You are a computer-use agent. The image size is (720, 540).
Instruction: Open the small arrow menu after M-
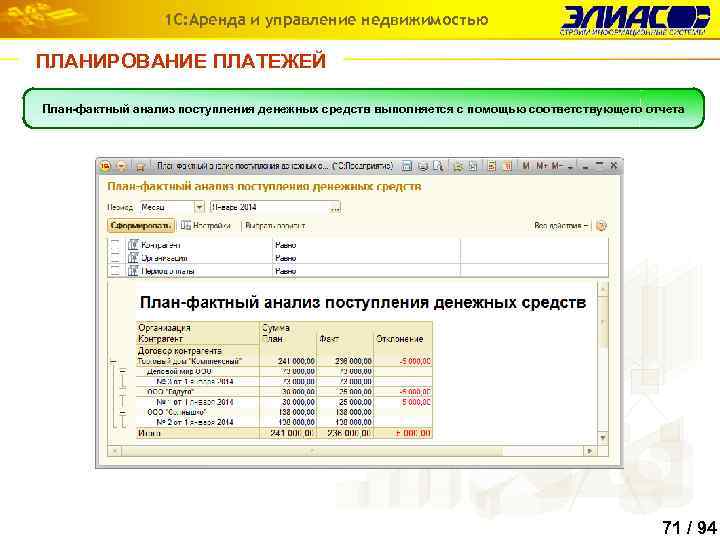click(x=570, y=167)
